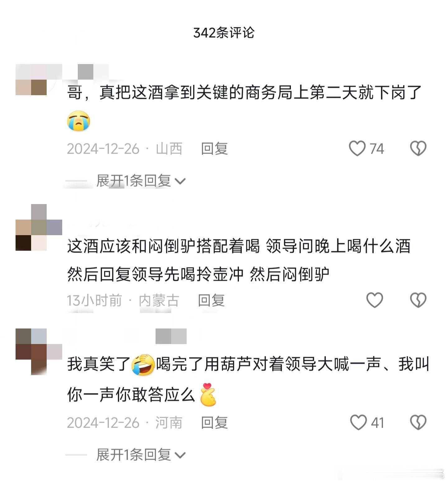Dislike the Shanxi comment via broken heart

click(418, 148)
